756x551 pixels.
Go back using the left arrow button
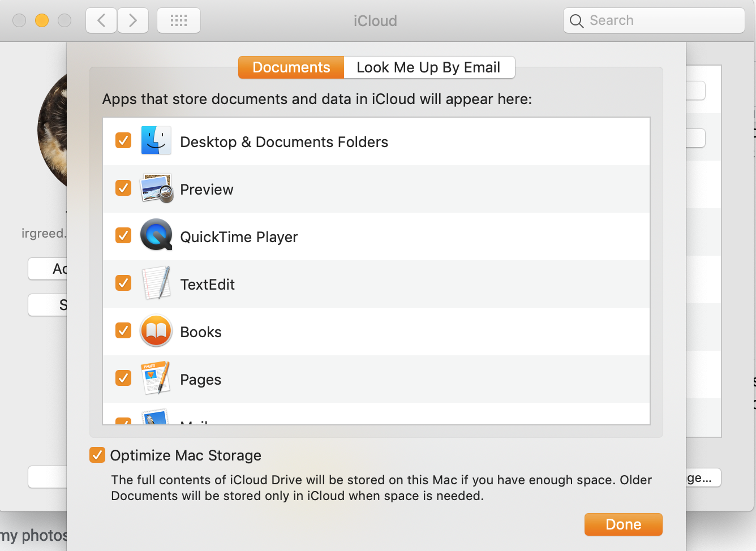click(101, 20)
